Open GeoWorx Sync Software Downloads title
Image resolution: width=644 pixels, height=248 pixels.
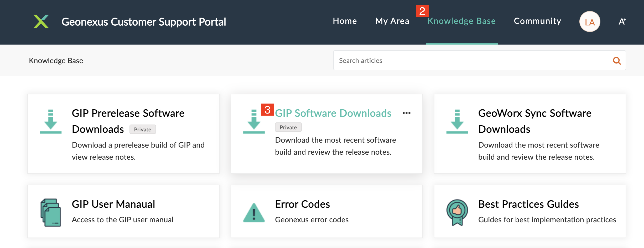[x=535, y=121]
